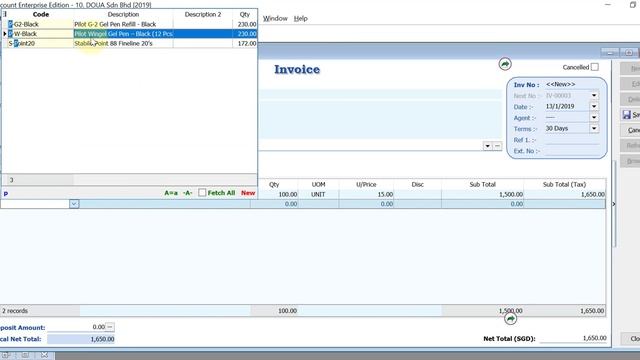Open the Next No dropdown
This screenshot has width=640, height=360.
[x=594, y=96]
